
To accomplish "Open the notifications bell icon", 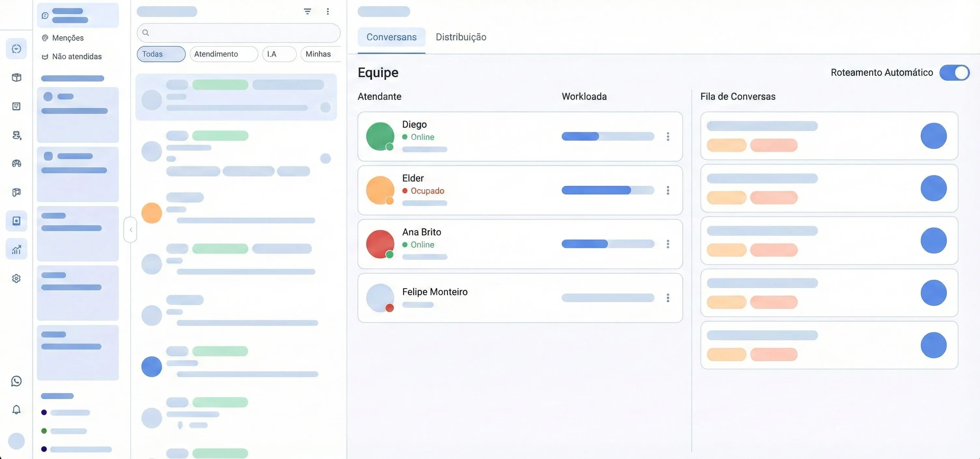I will pos(16,409).
